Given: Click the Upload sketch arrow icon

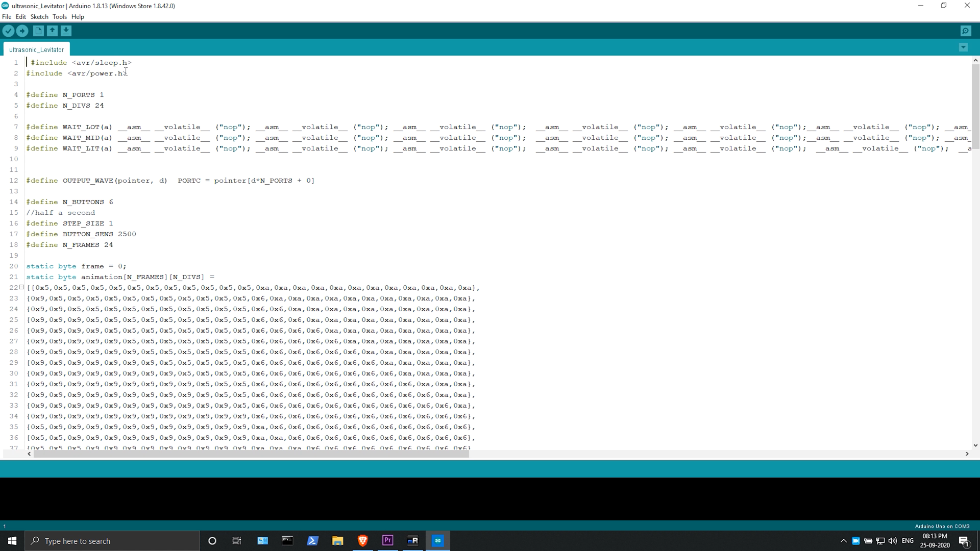Looking at the screenshot, I should click(x=22, y=31).
